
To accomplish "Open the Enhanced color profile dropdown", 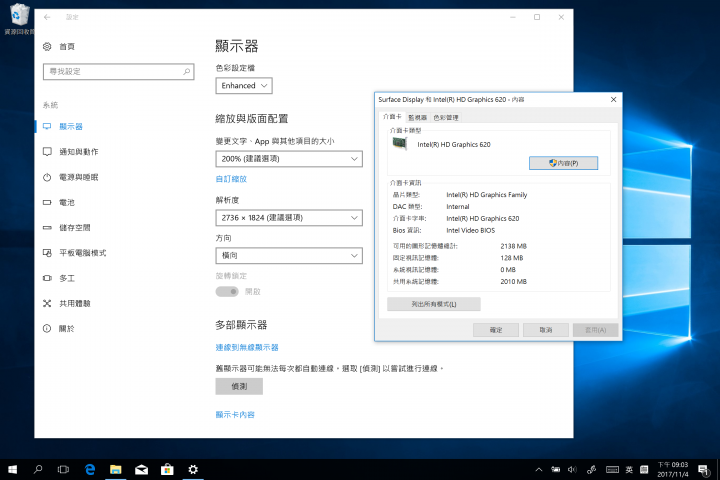I will pyautogui.click(x=244, y=86).
